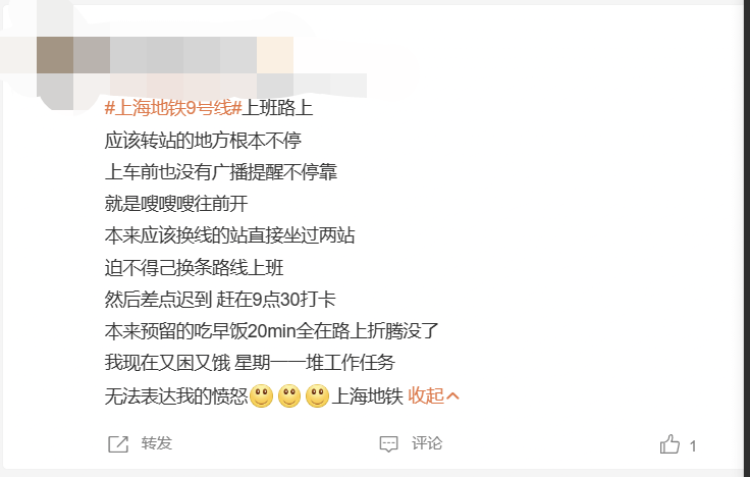
Task: Click the line 然后差点迟到 赶在9点30打卡
Action: pyautogui.click(x=220, y=300)
